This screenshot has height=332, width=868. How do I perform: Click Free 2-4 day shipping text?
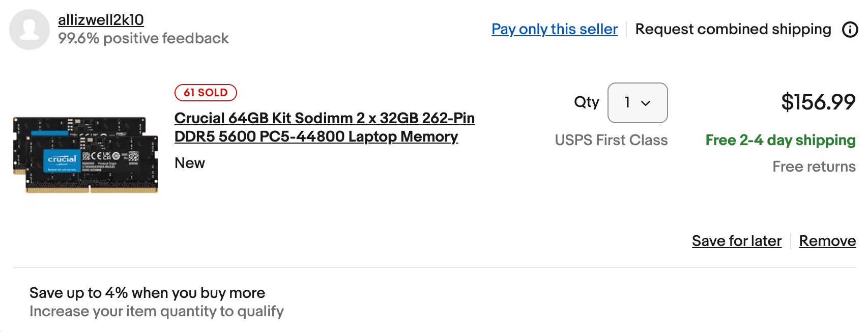click(780, 140)
